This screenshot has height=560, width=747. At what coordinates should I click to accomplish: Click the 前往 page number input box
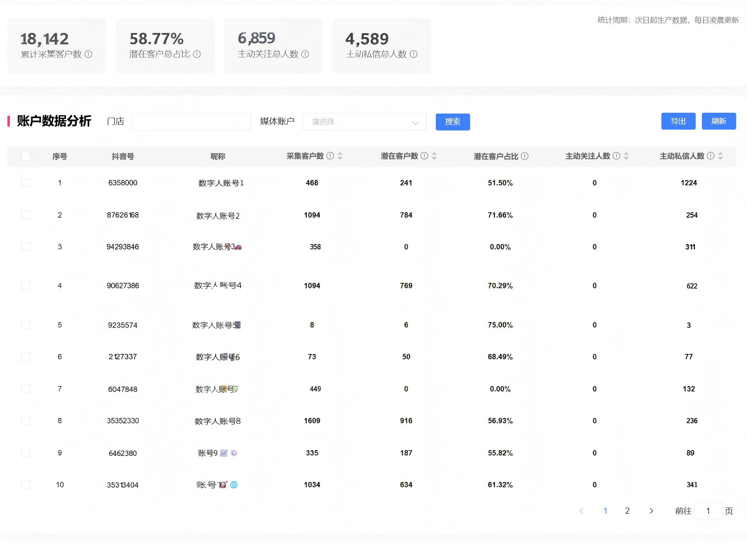point(708,511)
